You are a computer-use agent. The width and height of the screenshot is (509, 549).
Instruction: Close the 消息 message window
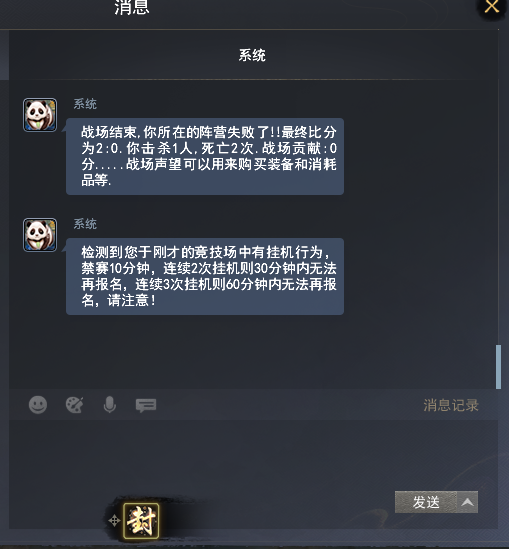[492, 6]
